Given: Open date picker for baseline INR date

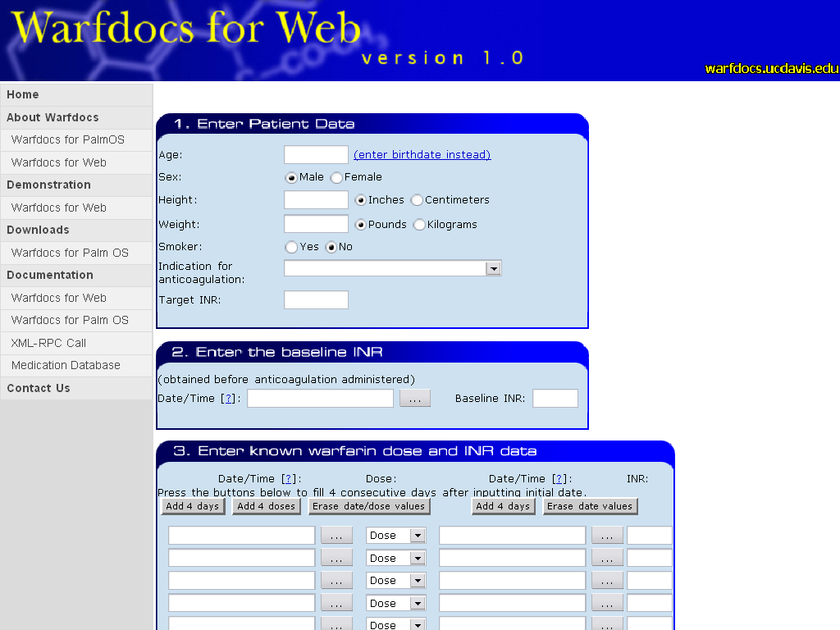Looking at the screenshot, I should pyautogui.click(x=415, y=399).
